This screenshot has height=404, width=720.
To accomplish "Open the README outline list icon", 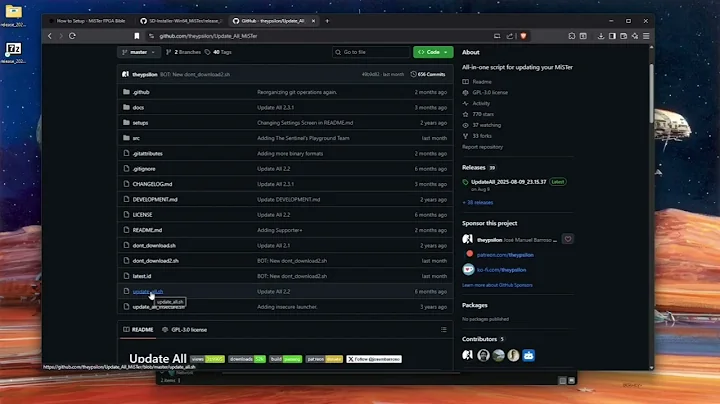I will point(444,330).
